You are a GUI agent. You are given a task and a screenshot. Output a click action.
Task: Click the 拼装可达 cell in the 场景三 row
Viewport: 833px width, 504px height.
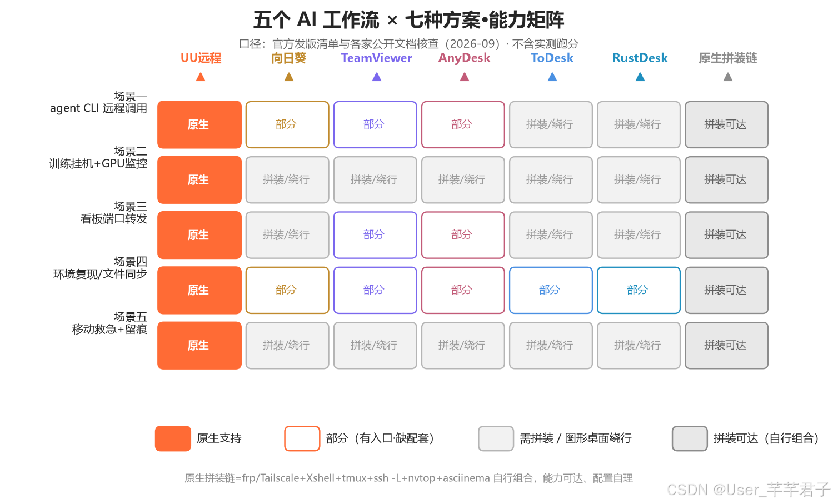click(726, 235)
